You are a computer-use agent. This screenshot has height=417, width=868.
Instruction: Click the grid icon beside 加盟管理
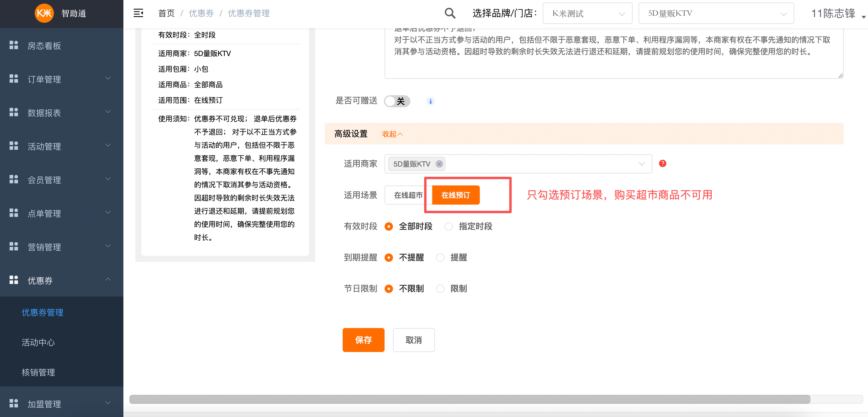(14, 403)
